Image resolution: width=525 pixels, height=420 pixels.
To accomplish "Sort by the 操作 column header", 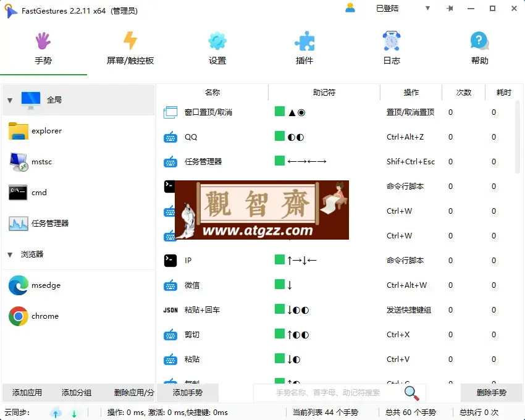I will coord(411,93).
